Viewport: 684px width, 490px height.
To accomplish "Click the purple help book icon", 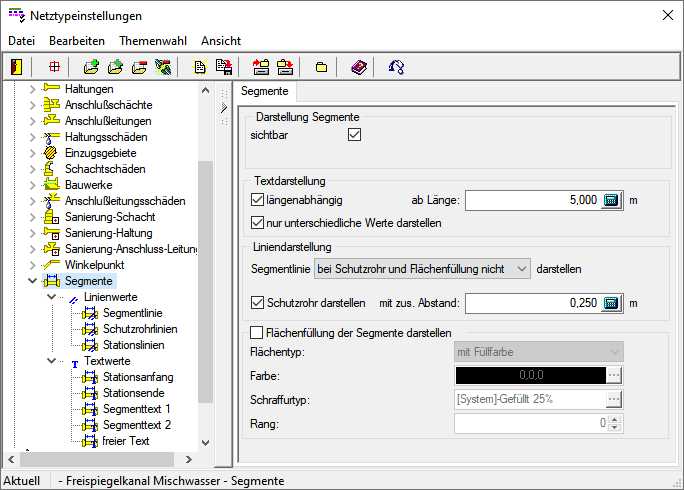I will pyautogui.click(x=359, y=67).
